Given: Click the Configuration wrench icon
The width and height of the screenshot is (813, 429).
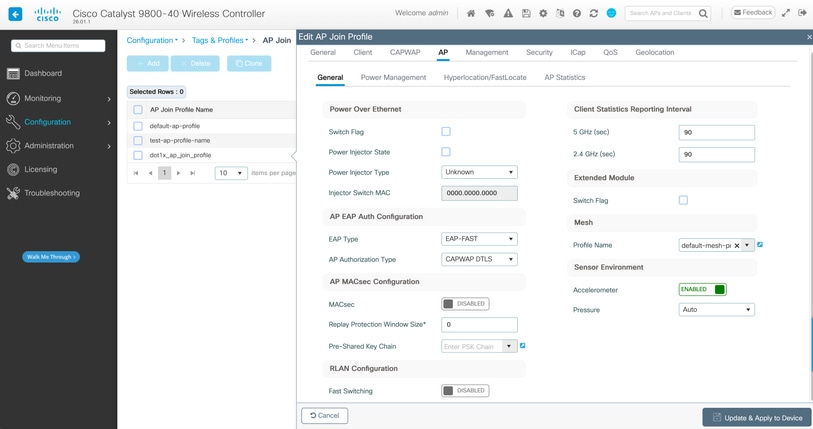Looking at the screenshot, I should tap(13, 122).
